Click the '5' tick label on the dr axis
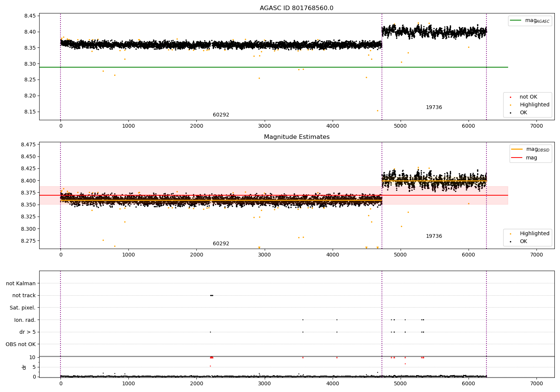Image resolution: width=560 pixels, height=392 pixels. (34, 367)
